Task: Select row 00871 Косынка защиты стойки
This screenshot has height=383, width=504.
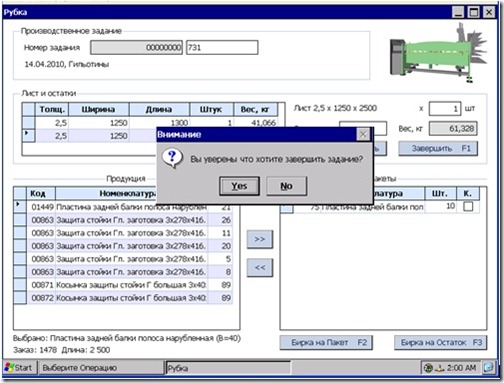Action: click(x=123, y=285)
